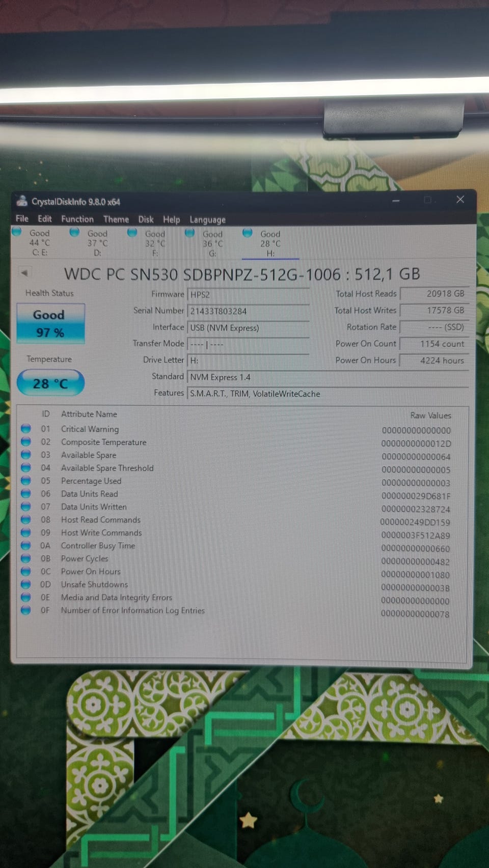
Task: Click the Drive Letter field
Action: pos(249,360)
